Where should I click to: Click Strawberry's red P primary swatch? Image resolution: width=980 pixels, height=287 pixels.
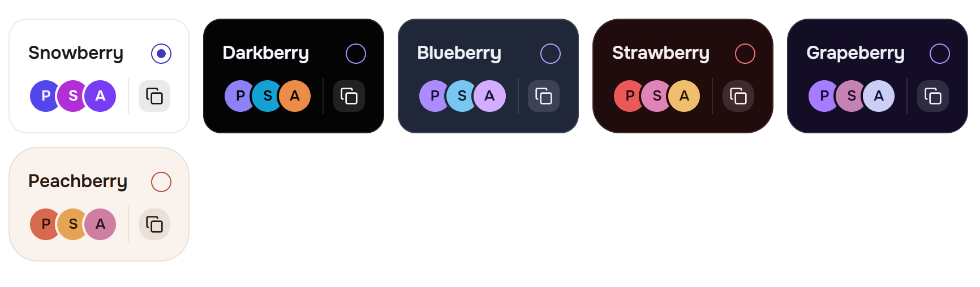pyautogui.click(x=628, y=96)
